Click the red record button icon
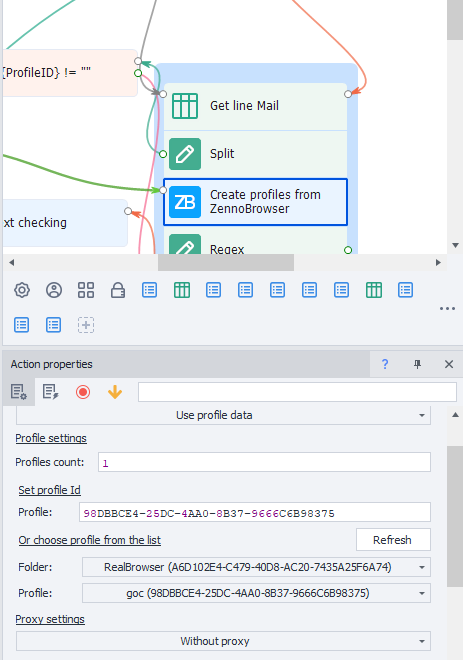The image size is (463, 660). click(x=83, y=392)
